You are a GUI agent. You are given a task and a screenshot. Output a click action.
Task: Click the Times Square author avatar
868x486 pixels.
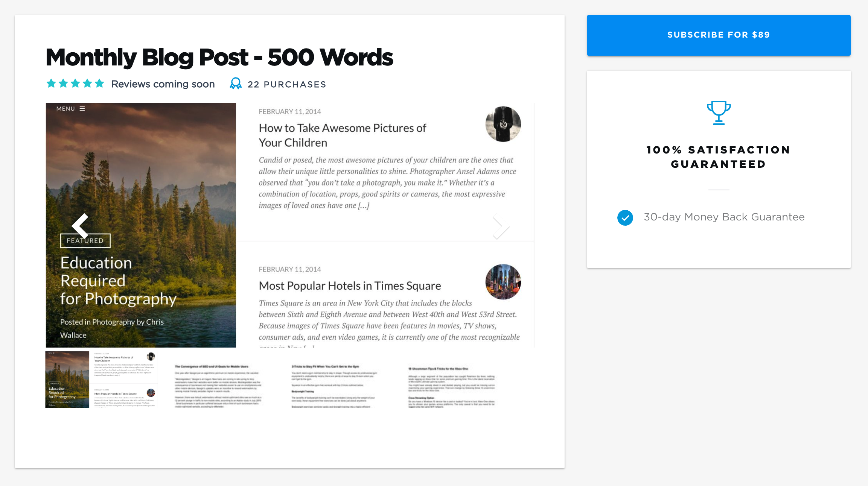click(x=503, y=282)
